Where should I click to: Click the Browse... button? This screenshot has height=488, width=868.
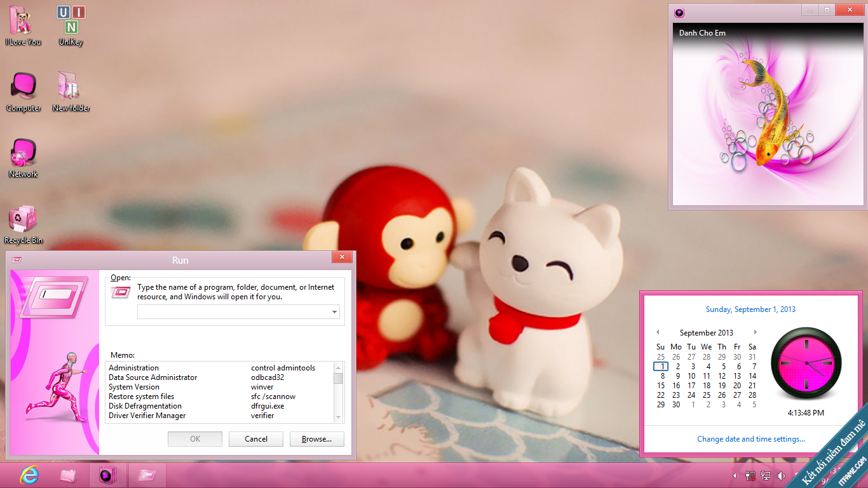(x=316, y=439)
